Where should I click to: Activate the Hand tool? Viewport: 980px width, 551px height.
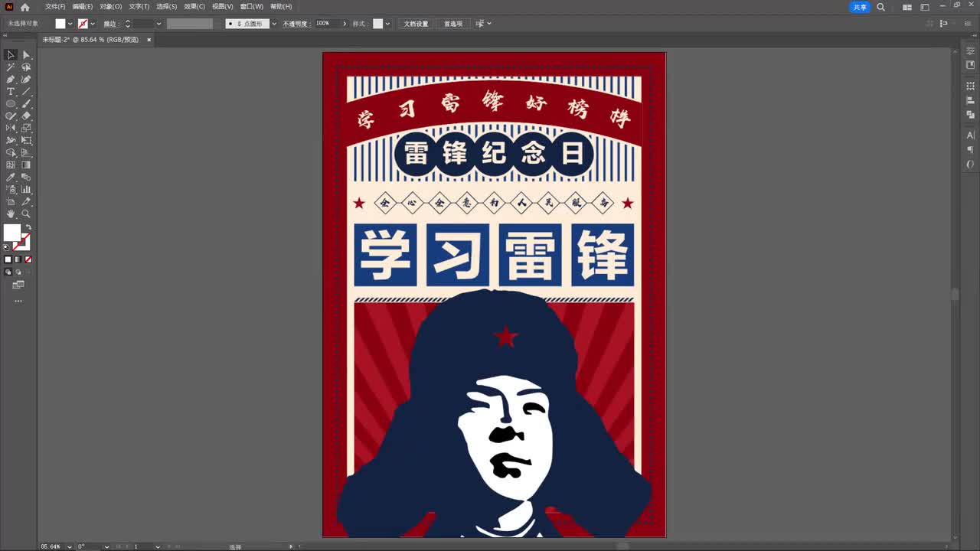pyautogui.click(x=11, y=214)
